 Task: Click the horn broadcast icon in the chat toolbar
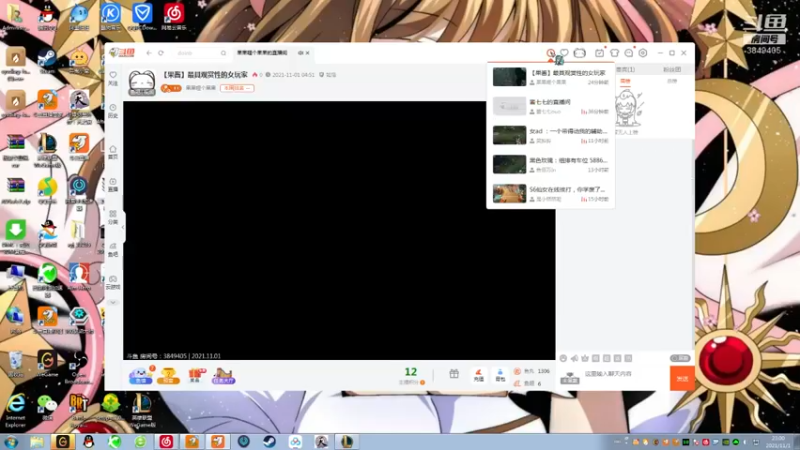pos(574,358)
